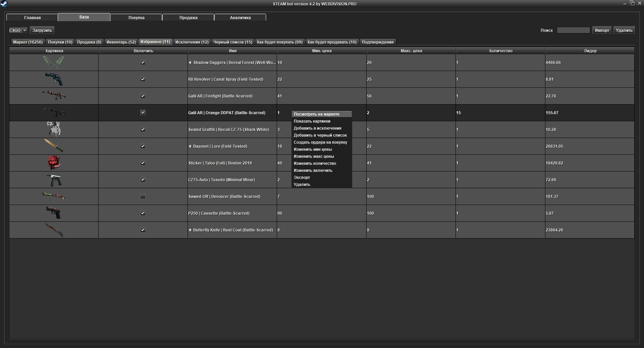The image size is (644, 348).
Task: Click the Bayonet Lore knife image
Action: point(54,146)
